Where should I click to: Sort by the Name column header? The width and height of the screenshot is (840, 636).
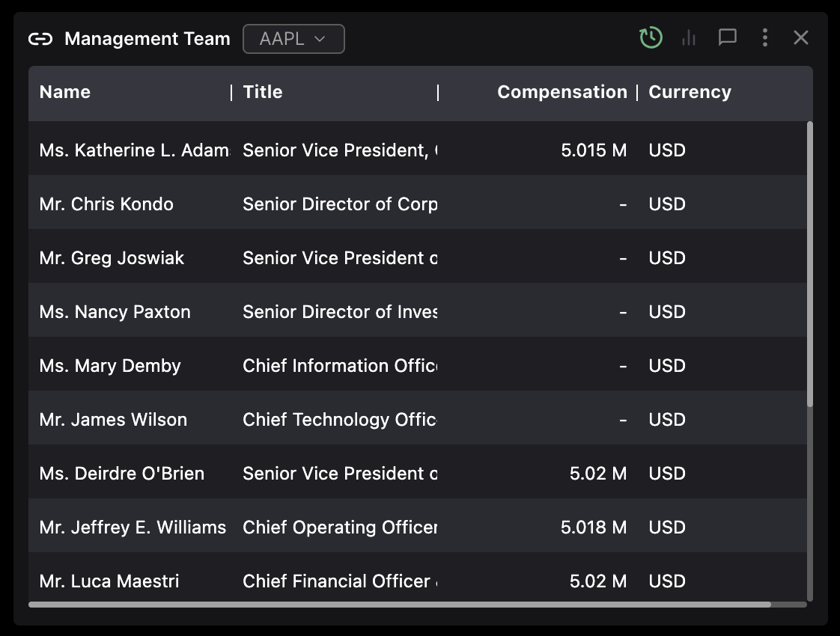(x=65, y=92)
